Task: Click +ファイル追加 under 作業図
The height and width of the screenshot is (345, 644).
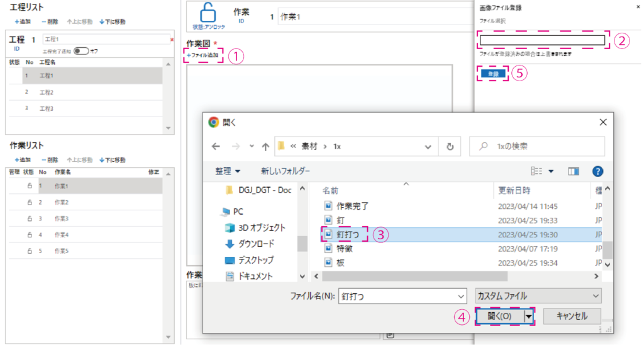Action: tap(203, 55)
